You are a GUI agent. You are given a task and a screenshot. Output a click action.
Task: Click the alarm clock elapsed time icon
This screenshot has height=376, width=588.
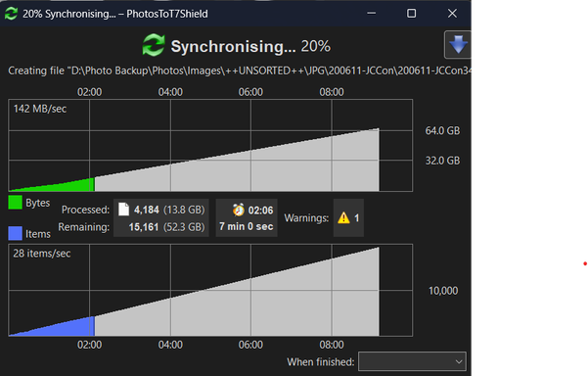[238, 210]
